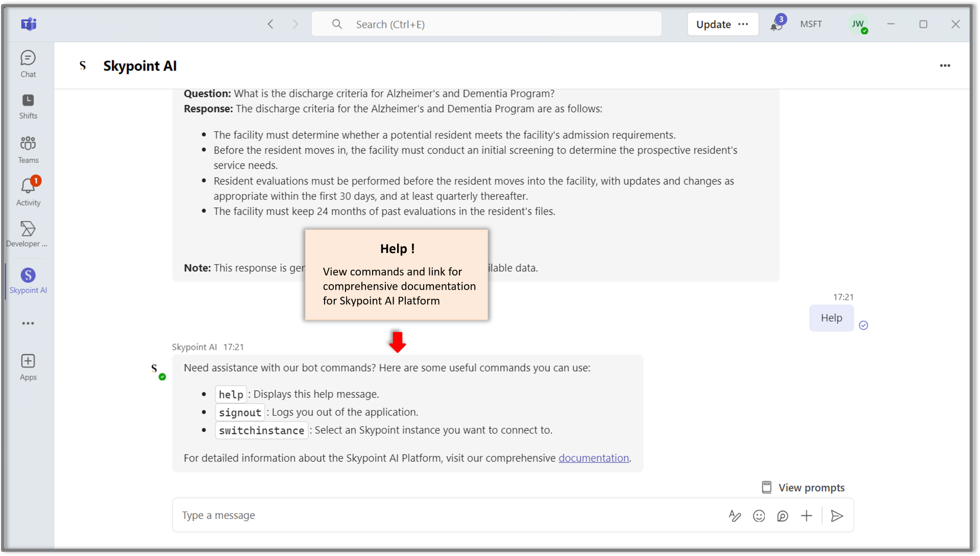
Task: Click the send message arrow
Action: pos(837,516)
